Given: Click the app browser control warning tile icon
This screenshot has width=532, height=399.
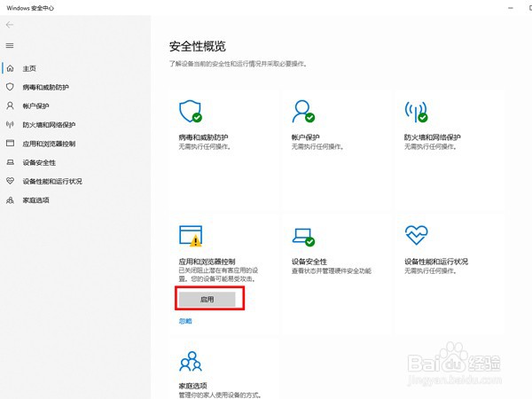Looking at the screenshot, I should tap(191, 236).
